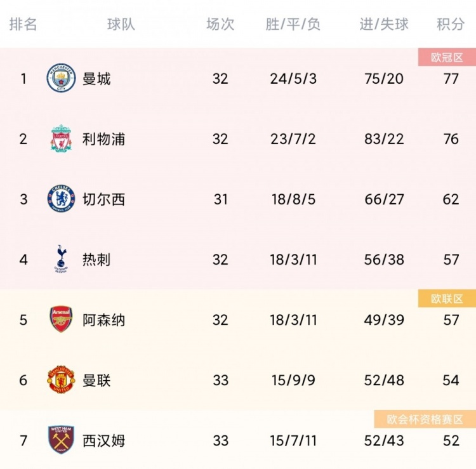Click the Manchester United club crest

click(61, 380)
